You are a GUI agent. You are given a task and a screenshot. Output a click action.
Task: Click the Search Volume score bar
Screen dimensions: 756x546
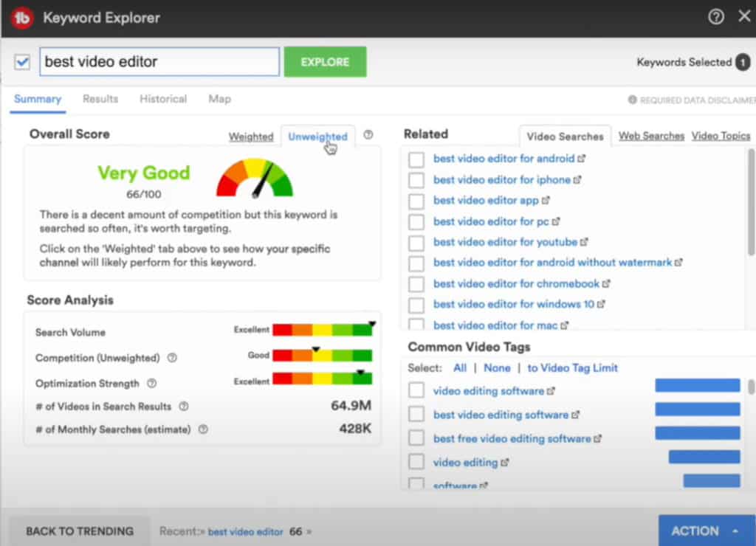click(x=322, y=331)
